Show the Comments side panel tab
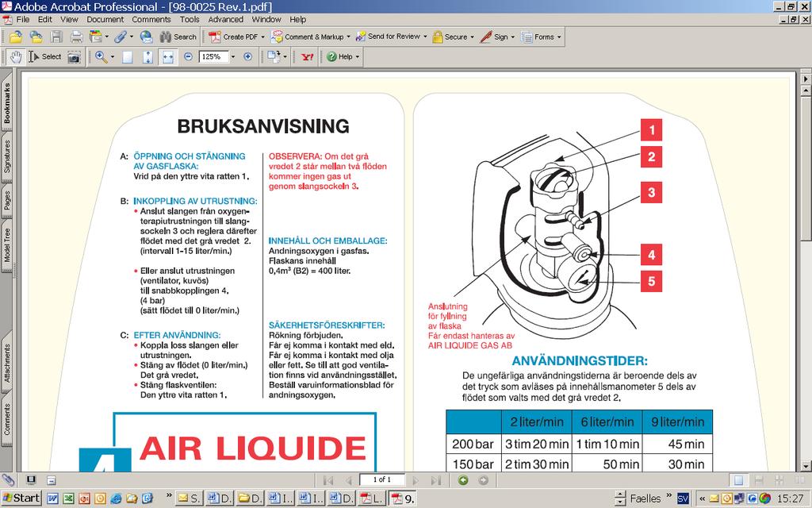This screenshot has height=508, width=812. point(6,420)
